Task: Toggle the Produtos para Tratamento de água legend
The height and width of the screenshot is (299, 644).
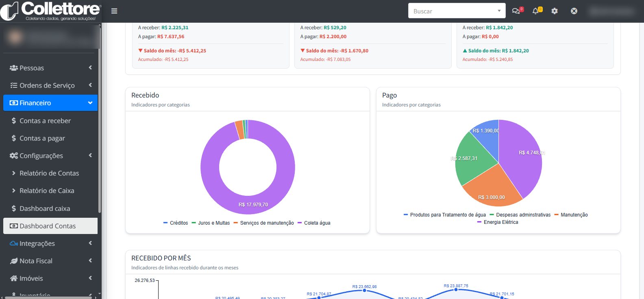Action: [x=444, y=215]
